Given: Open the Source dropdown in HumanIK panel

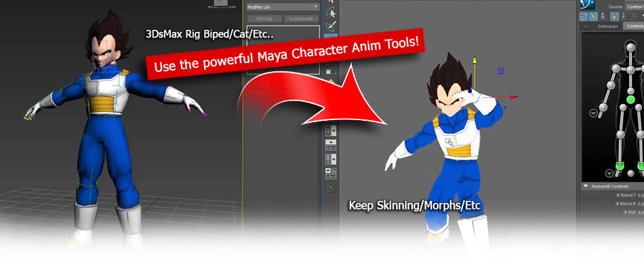Looking at the screenshot, I should pos(634,7).
